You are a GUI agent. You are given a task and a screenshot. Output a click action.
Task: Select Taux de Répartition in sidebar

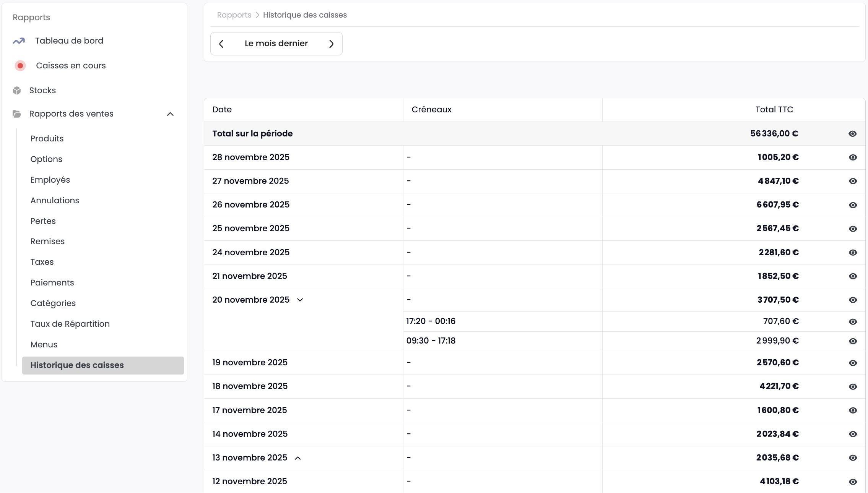70,324
